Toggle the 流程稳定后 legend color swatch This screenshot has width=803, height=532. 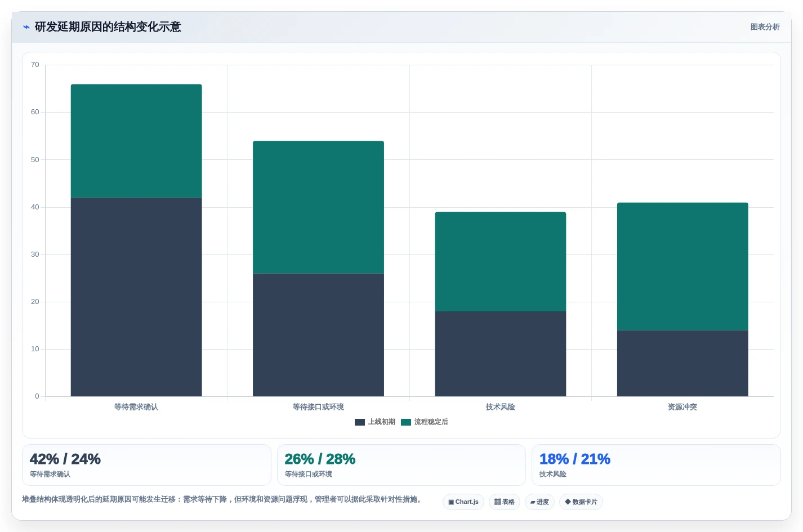tap(406, 422)
